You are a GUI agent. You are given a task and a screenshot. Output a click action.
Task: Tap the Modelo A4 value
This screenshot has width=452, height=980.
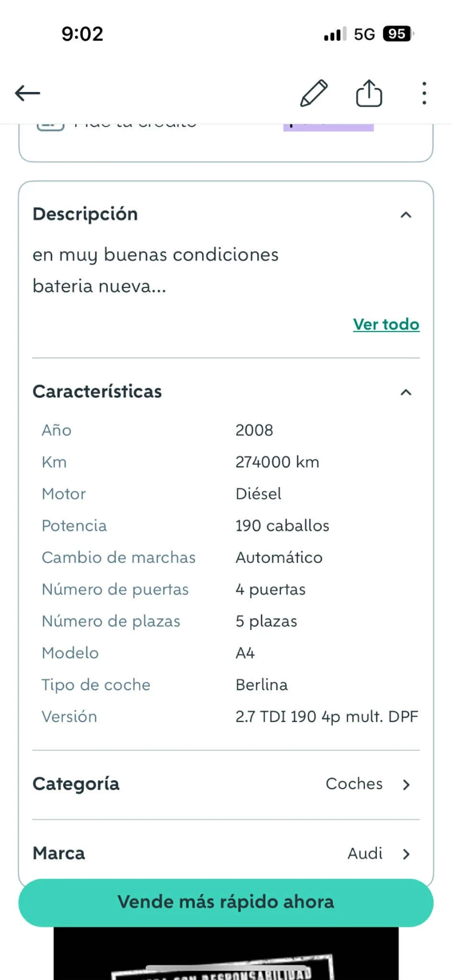(x=246, y=653)
